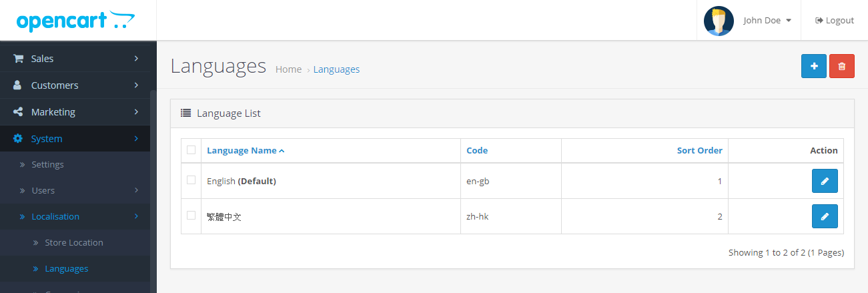The height and width of the screenshot is (293, 868).
Task: Expand the Marketing chevron arrow
Action: tap(136, 112)
